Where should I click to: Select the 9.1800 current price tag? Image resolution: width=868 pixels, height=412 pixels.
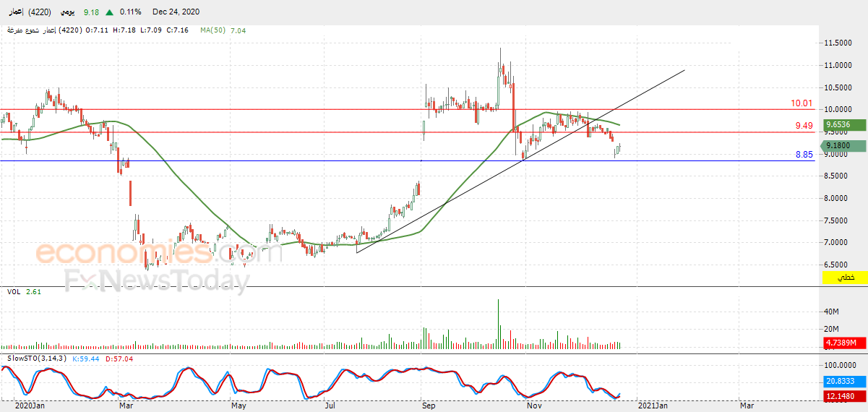tap(846, 146)
